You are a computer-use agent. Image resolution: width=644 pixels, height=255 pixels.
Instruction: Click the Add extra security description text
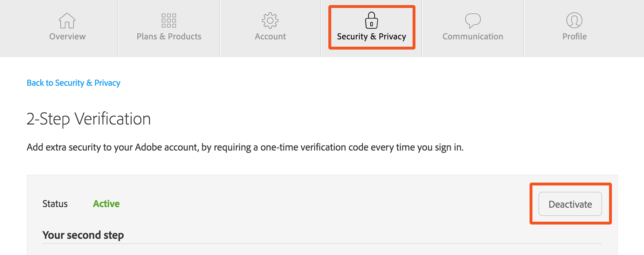coord(245,147)
